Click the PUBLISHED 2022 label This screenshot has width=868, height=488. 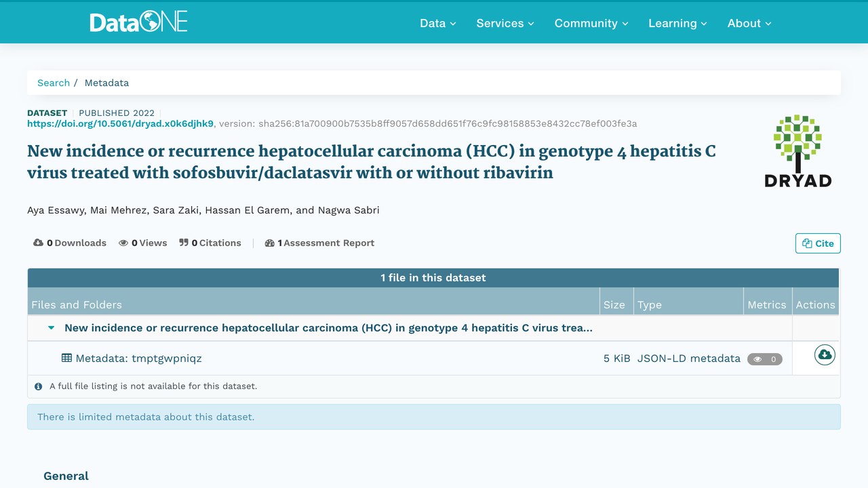(117, 113)
